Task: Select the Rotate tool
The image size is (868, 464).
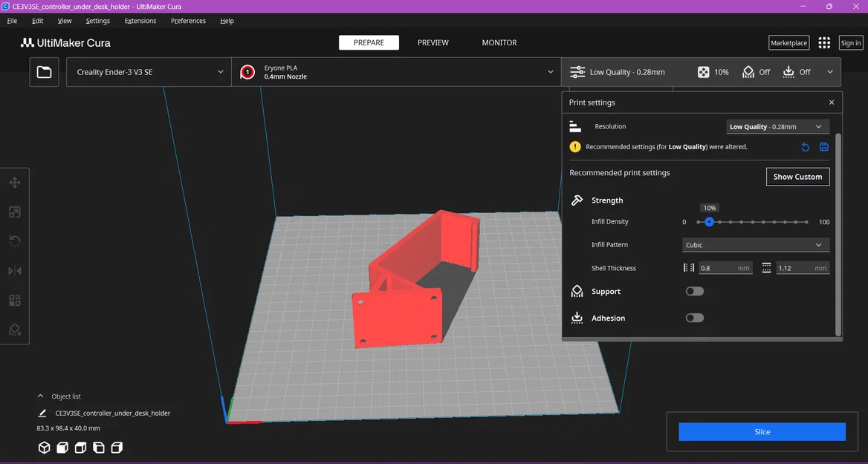Action: point(15,242)
